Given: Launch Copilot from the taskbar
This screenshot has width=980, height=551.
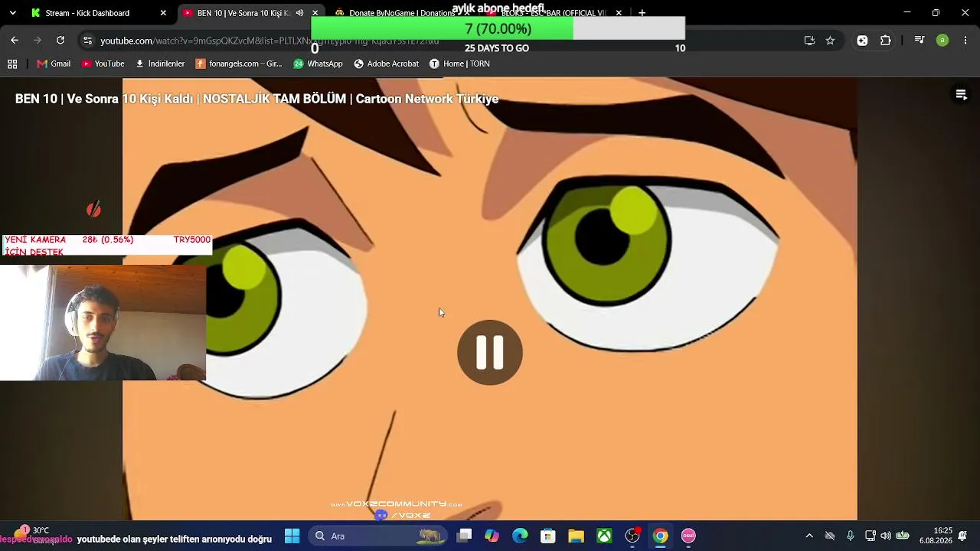Looking at the screenshot, I should [x=492, y=536].
